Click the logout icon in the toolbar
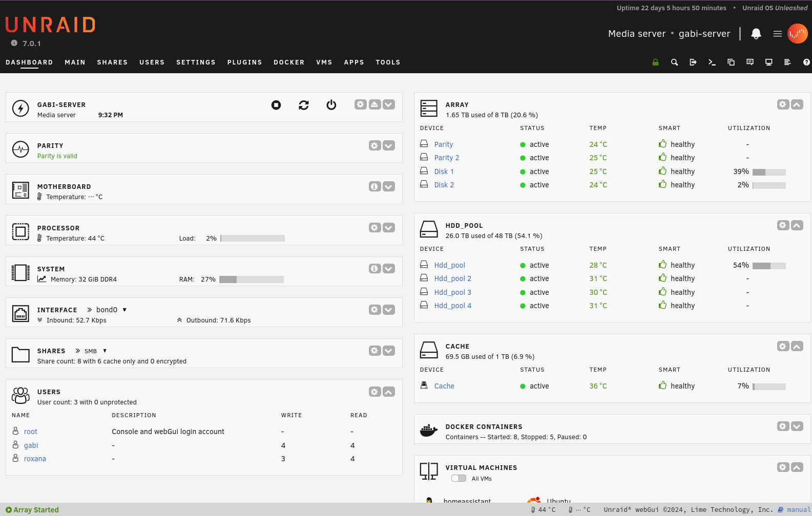 coord(693,62)
